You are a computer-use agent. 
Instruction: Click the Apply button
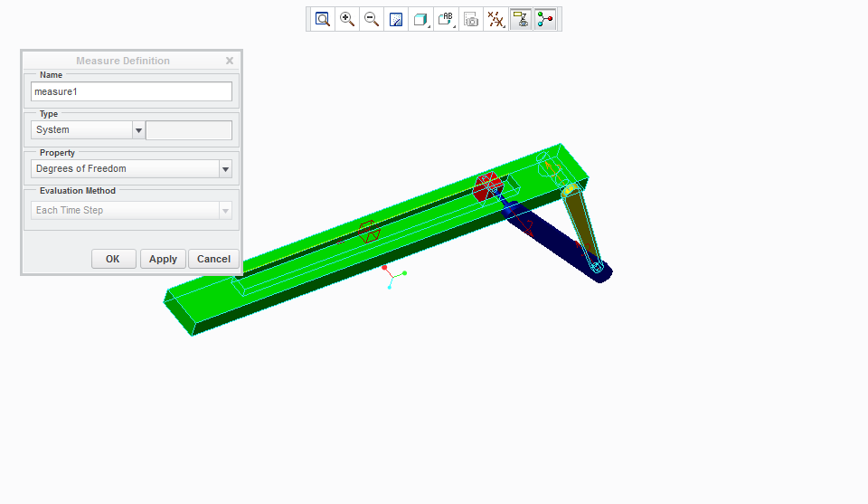163,259
